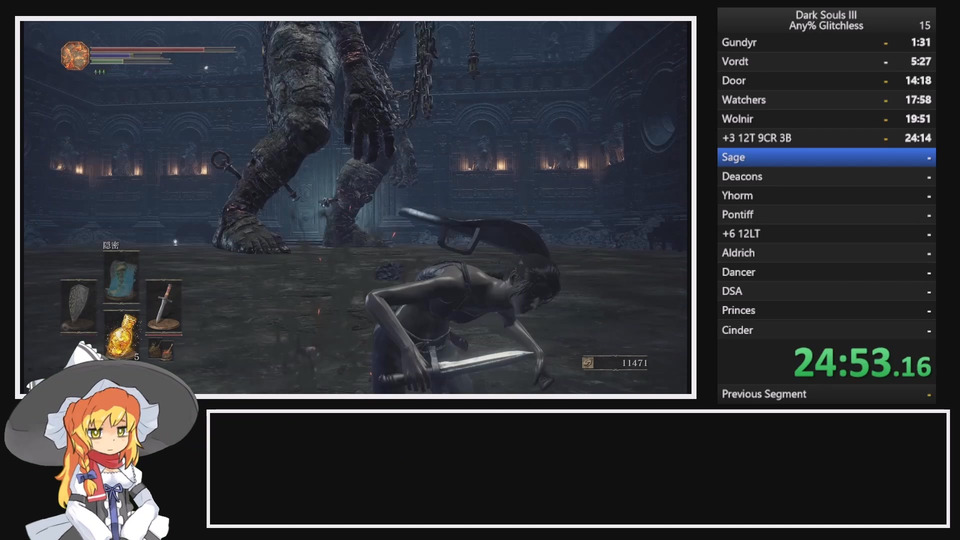960x540 pixels.
Task: Click the empty black text box panel
Action: click(x=578, y=468)
